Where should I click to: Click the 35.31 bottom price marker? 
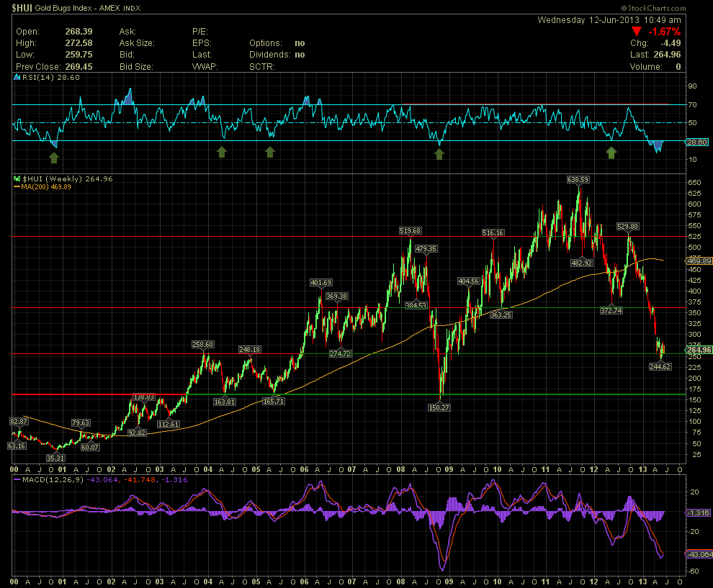click(x=55, y=458)
